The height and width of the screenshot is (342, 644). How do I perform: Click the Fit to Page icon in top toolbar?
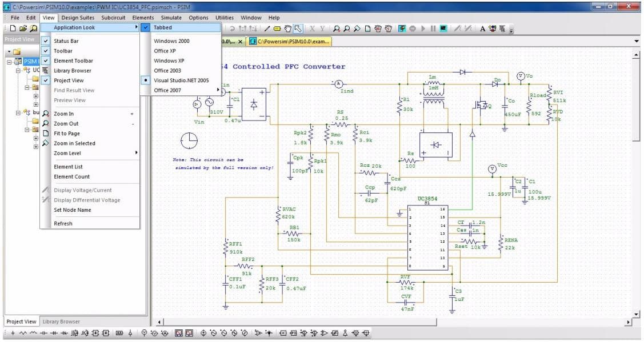[367, 29]
